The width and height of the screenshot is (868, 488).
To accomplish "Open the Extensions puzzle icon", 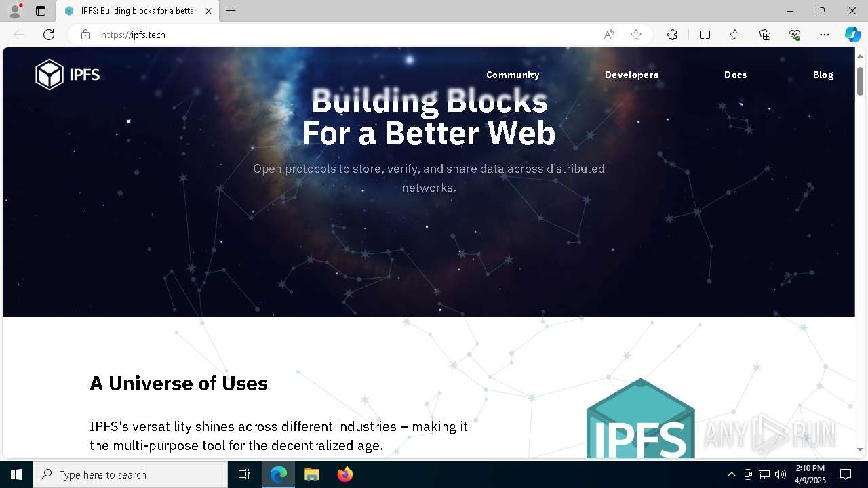I will point(672,35).
